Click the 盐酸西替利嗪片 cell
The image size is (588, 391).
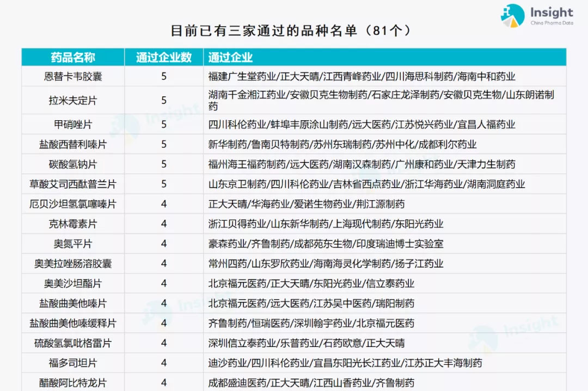(x=73, y=145)
